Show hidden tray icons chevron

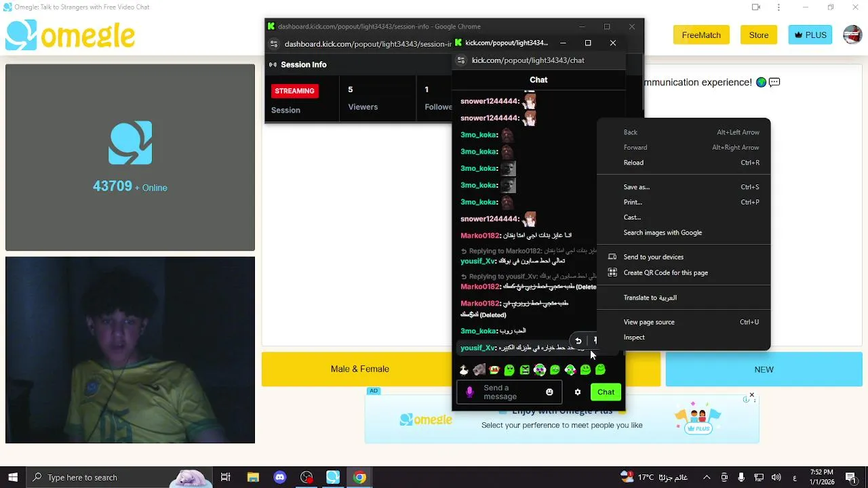(x=707, y=477)
